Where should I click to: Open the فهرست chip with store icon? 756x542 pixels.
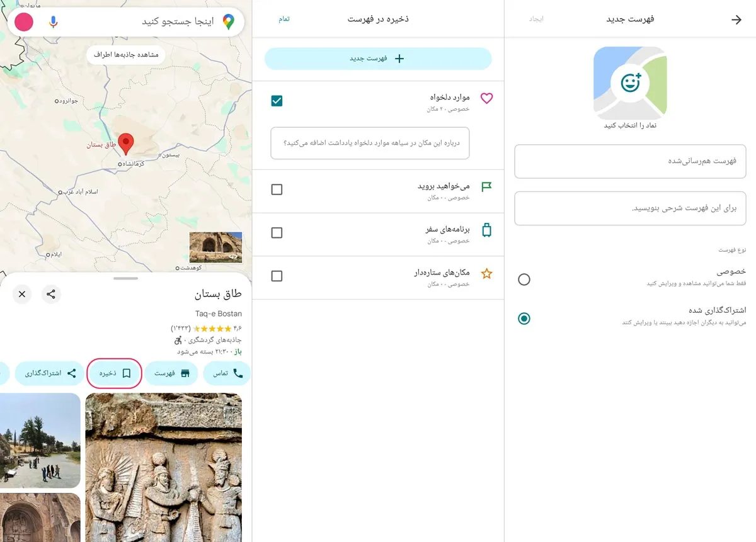[172, 373]
